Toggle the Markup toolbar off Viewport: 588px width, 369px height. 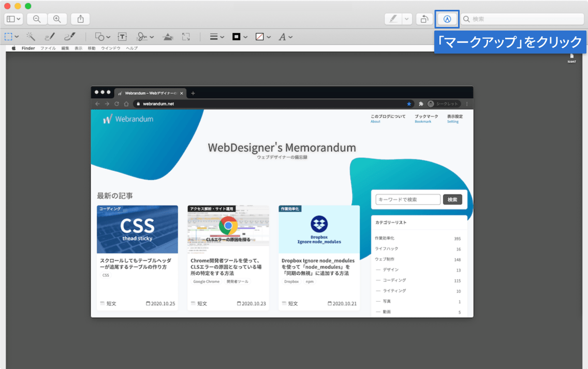coord(447,19)
